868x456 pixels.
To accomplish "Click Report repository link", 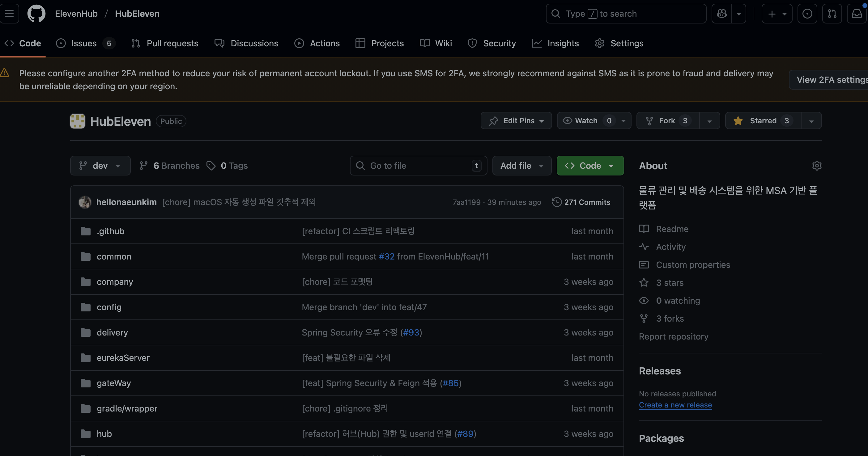I will (x=674, y=336).
